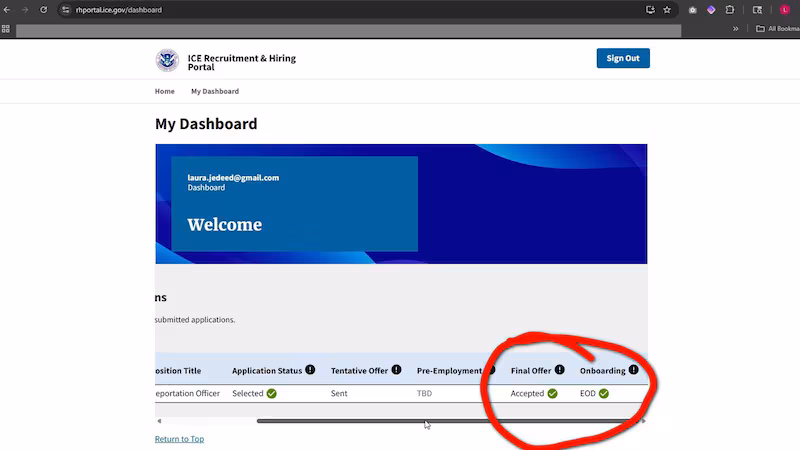Open the Home navigation item

pos(164,91)
